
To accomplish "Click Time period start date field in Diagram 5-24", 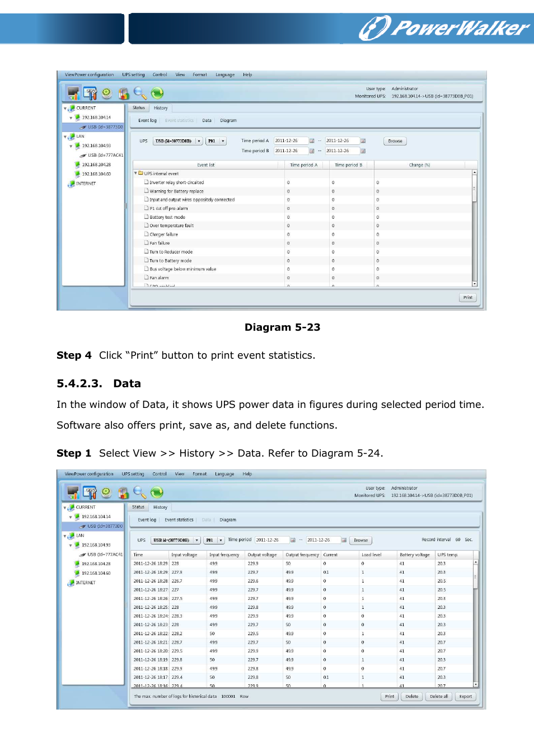I will [272, 540].
